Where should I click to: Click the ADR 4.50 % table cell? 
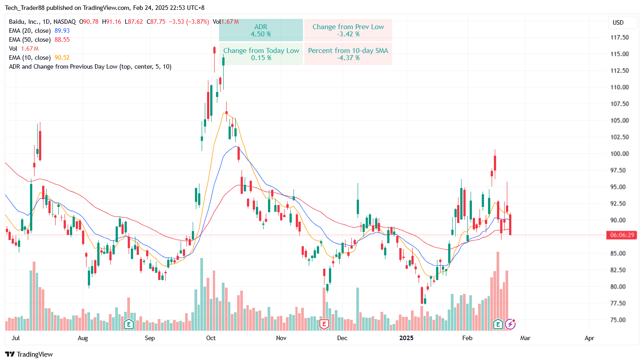261,30
